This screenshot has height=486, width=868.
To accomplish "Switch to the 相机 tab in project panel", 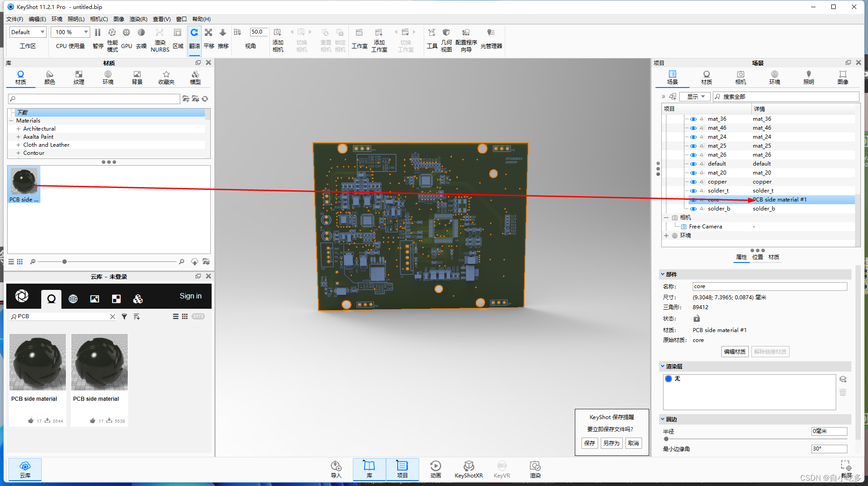I will click(x=740, y=77).
